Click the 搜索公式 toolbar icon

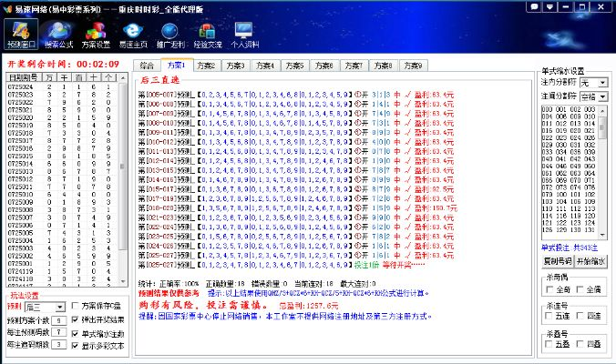click(60, 35)
